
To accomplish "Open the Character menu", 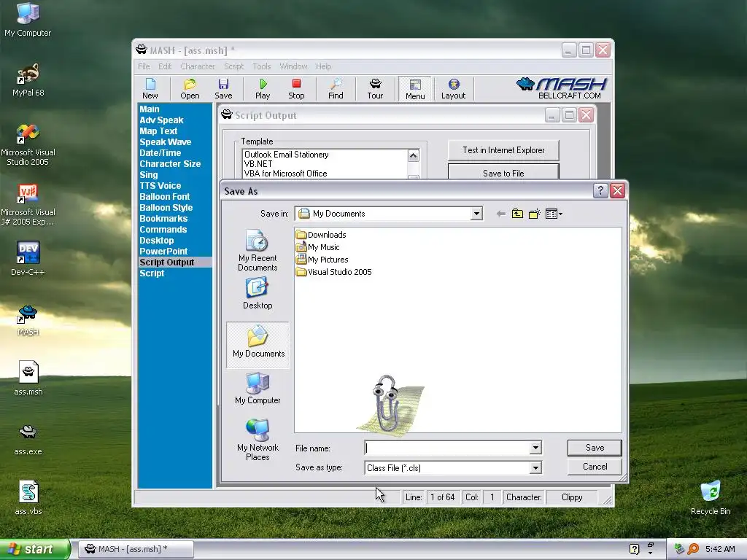I will (x=197, y=66).
